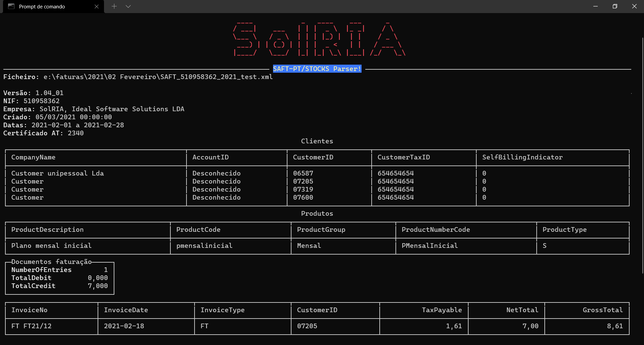Click customer ID 07205 in Clientes table

[x=303, y=181]
